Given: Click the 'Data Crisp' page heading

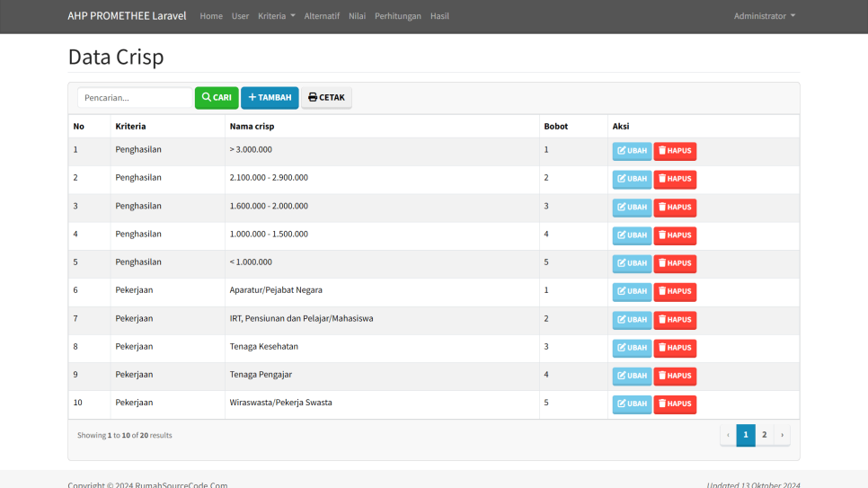Looking at the screenshot, I should point(116,57).
